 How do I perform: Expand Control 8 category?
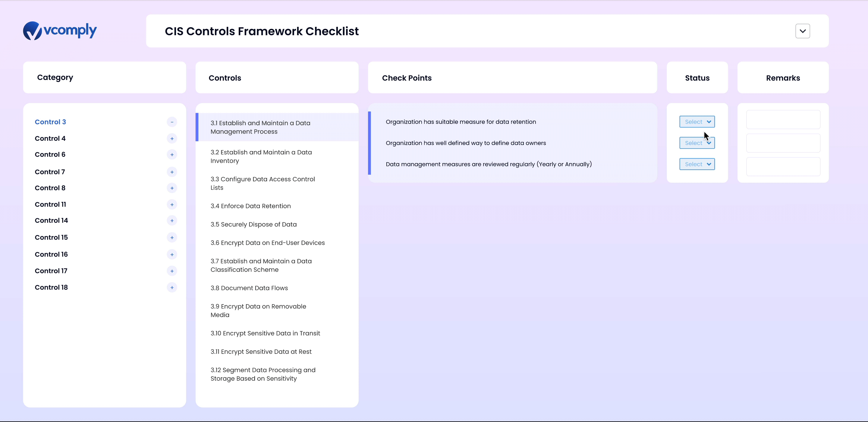tap(172, 188)
